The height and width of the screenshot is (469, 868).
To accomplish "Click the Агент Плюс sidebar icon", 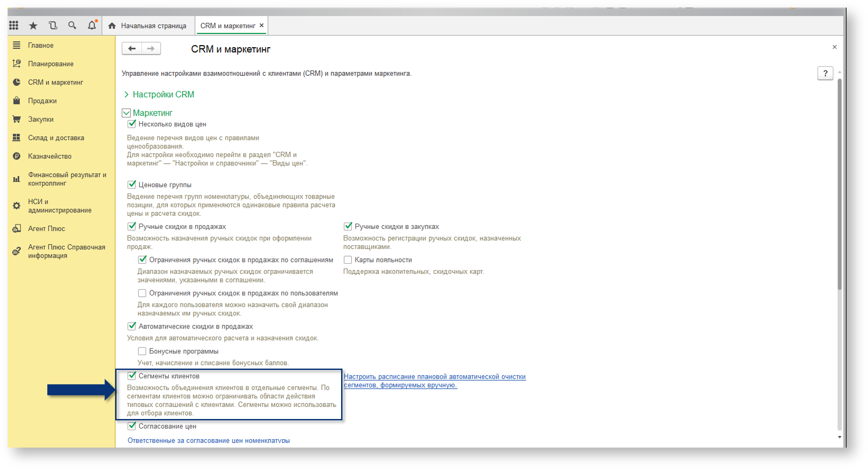I will (17, 228).
